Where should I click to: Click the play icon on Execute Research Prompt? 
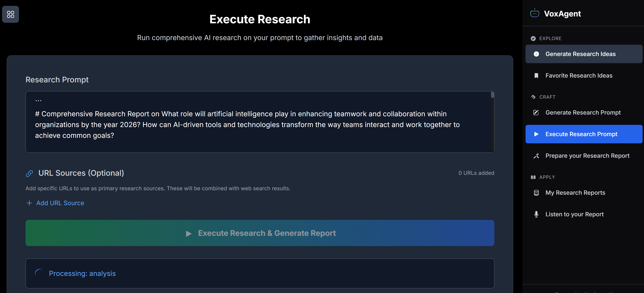(536, 134)
